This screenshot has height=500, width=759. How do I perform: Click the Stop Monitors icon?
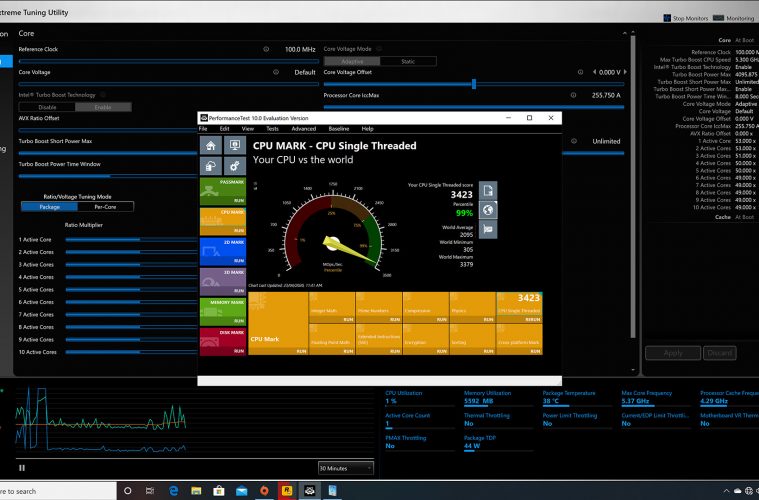point(667,18)
